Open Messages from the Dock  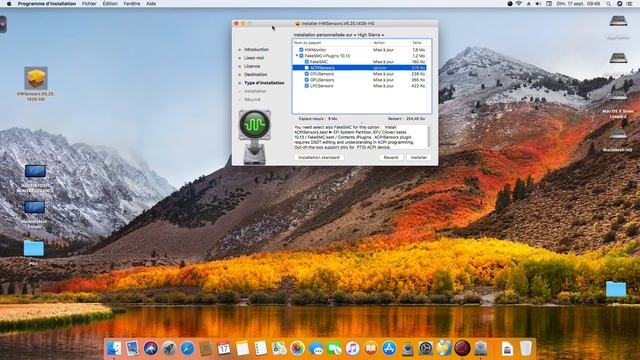click(x=316, y=348)
